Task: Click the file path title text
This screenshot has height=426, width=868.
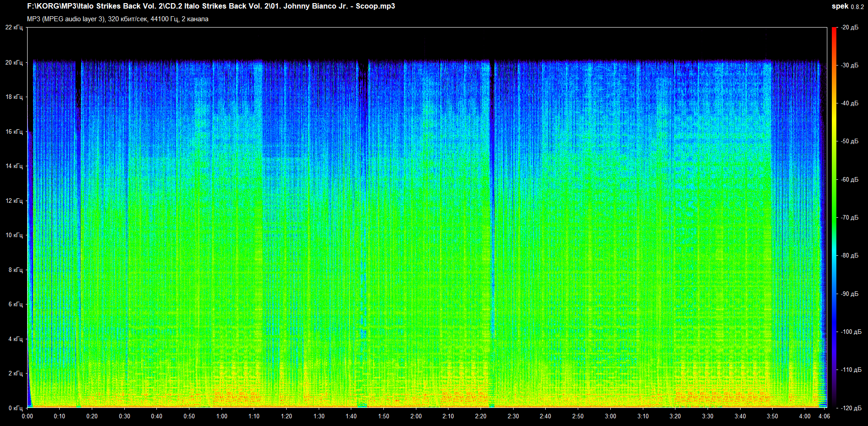Action: coord(211,6)
